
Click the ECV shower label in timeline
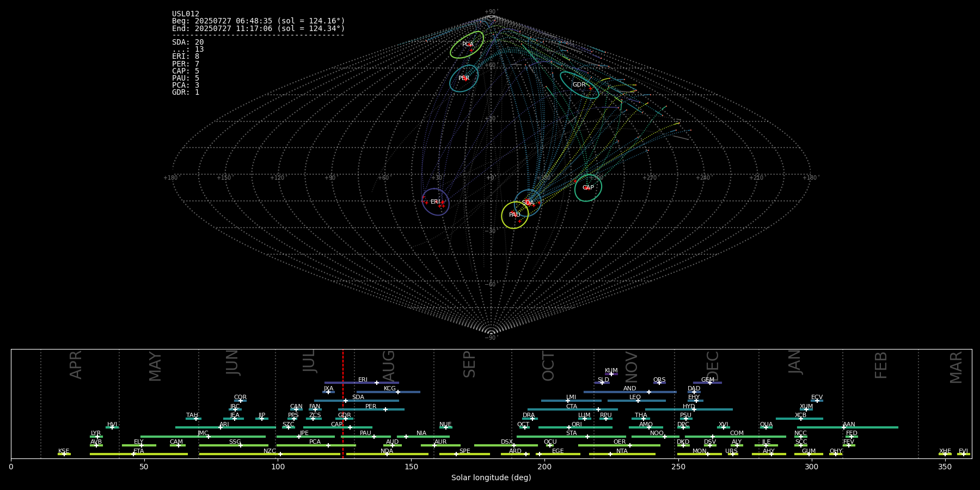coord(817,397)
